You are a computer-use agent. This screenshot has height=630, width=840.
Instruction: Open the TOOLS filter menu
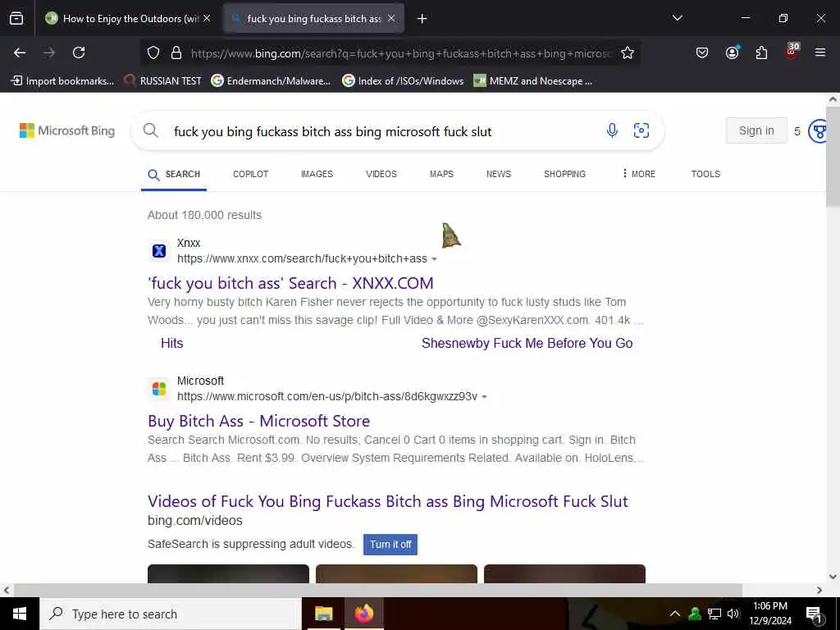705,174
